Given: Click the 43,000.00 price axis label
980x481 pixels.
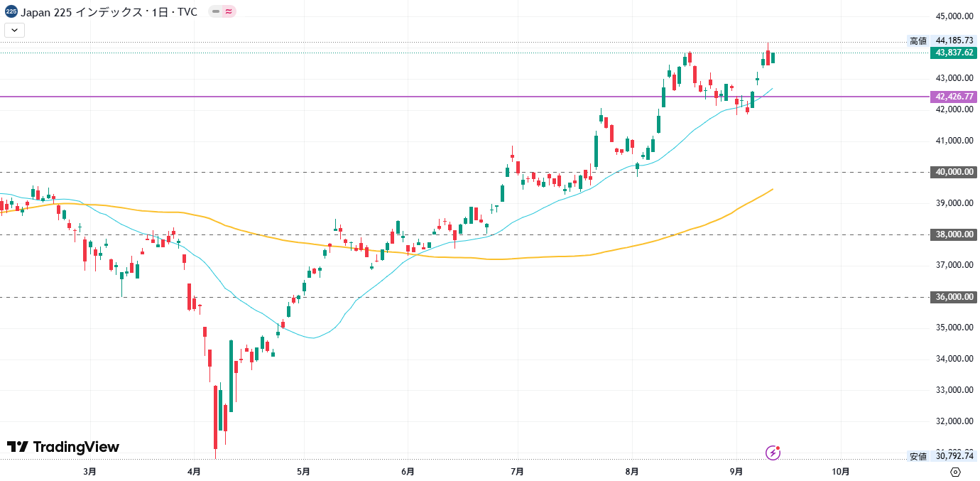Looking at the screenshot, I should [x=954, y=78].
